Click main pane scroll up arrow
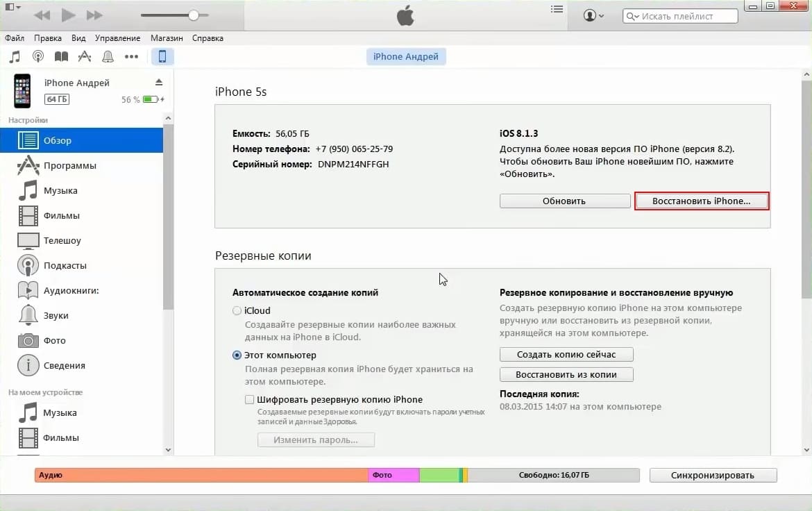812x511 pixels. click(806, 74)
